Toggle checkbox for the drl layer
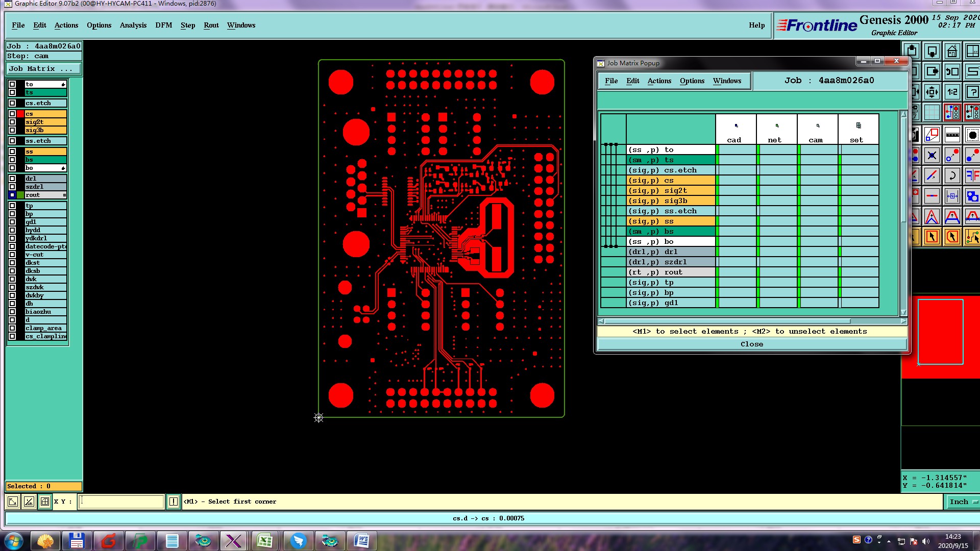The width and height of the screenshot is (980, 551). 12,179
